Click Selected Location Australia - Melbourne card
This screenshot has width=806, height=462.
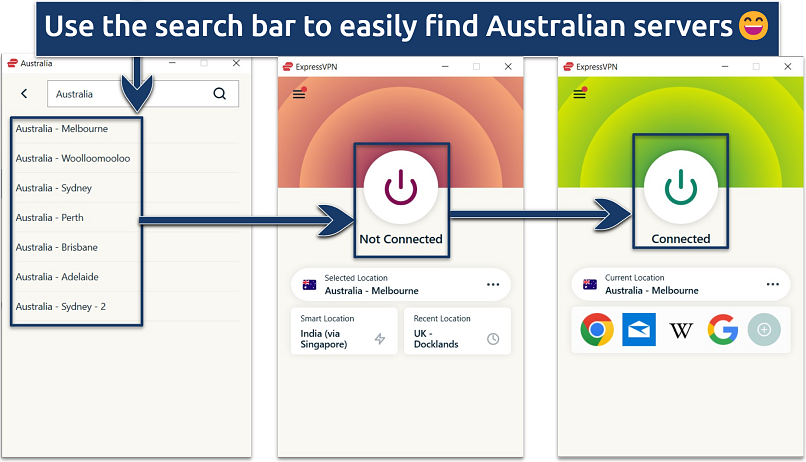[401, 284]
